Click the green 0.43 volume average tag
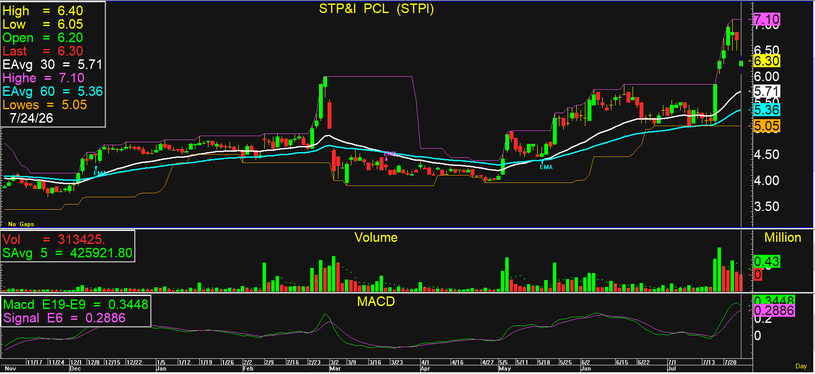 pyautogui.click(x=766, y=262)
